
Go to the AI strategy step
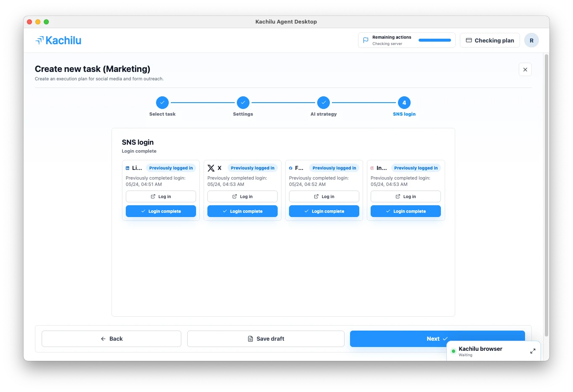click(x=324, y=103)
